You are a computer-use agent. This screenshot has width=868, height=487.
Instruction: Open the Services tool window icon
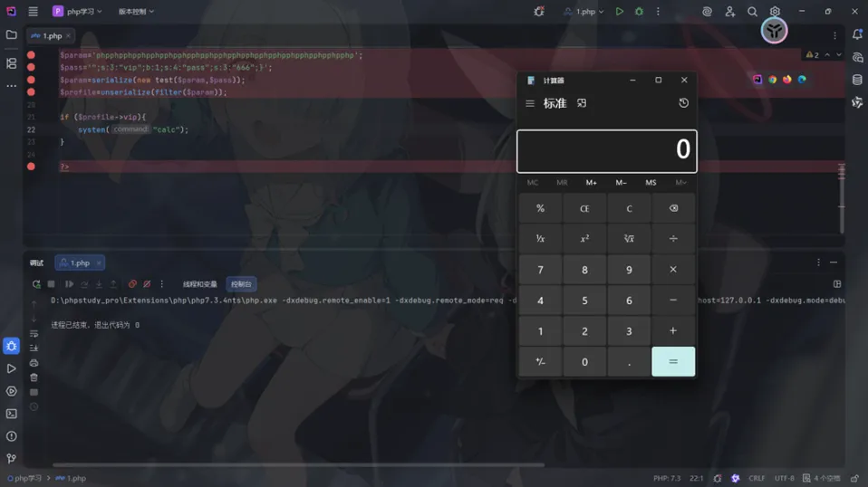tap(11, 391)
